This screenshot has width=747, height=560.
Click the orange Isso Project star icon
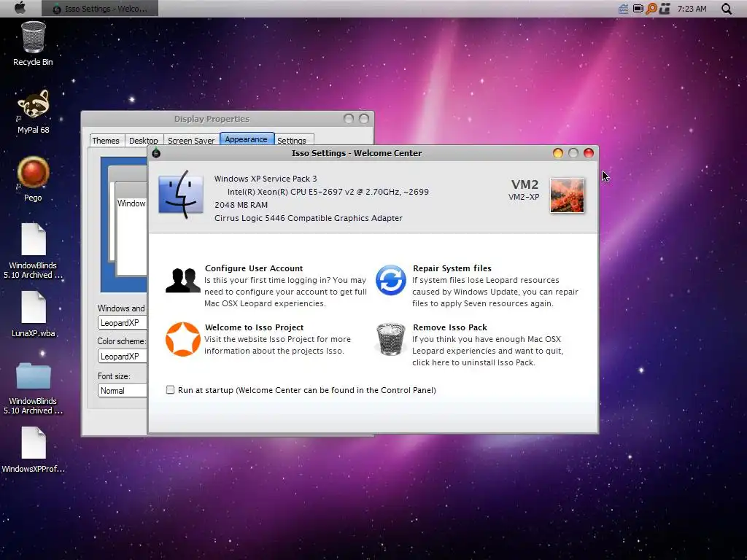pyautogui.click(x=183, y=339)
